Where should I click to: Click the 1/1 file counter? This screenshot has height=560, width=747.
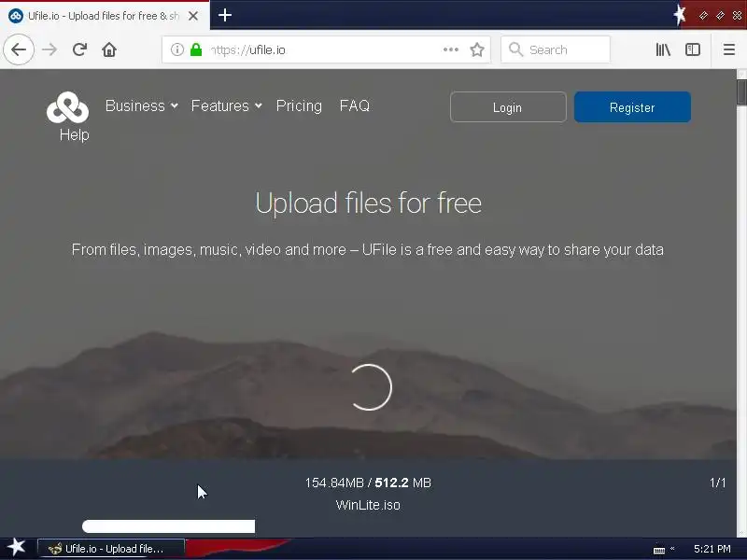717,483
